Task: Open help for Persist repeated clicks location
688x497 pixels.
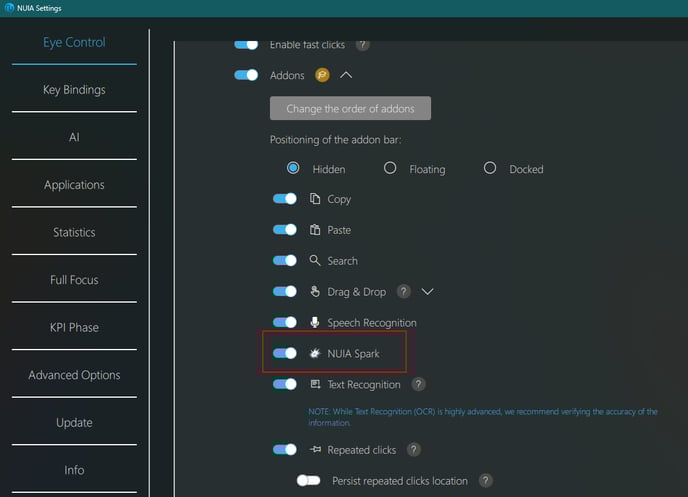Action: pyautogui.click(x=485, y=480)
